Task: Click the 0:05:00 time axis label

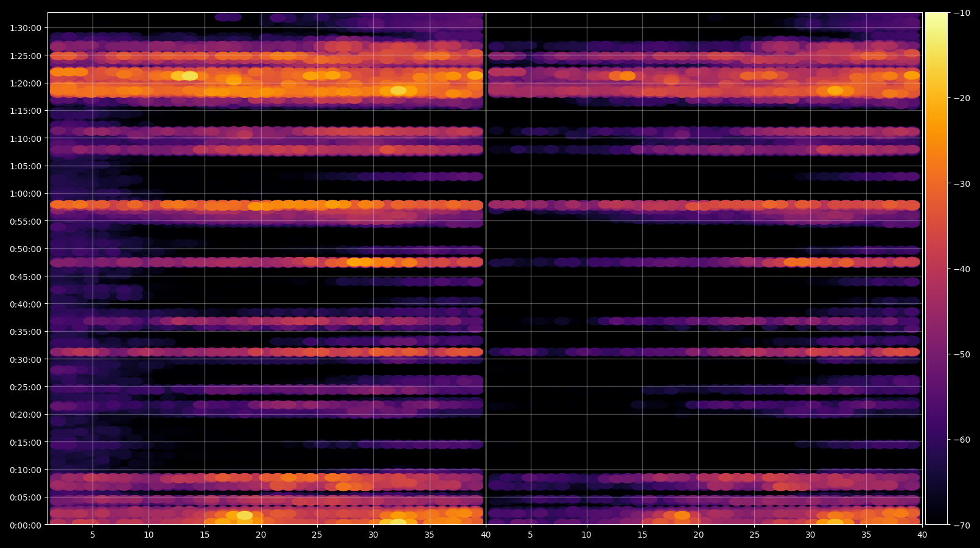Action: [26, 497]
